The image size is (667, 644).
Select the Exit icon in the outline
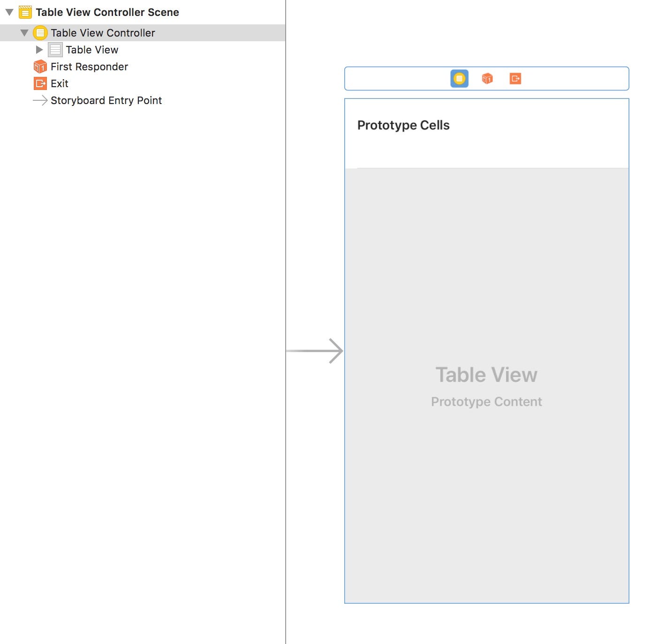pos(40,83)
